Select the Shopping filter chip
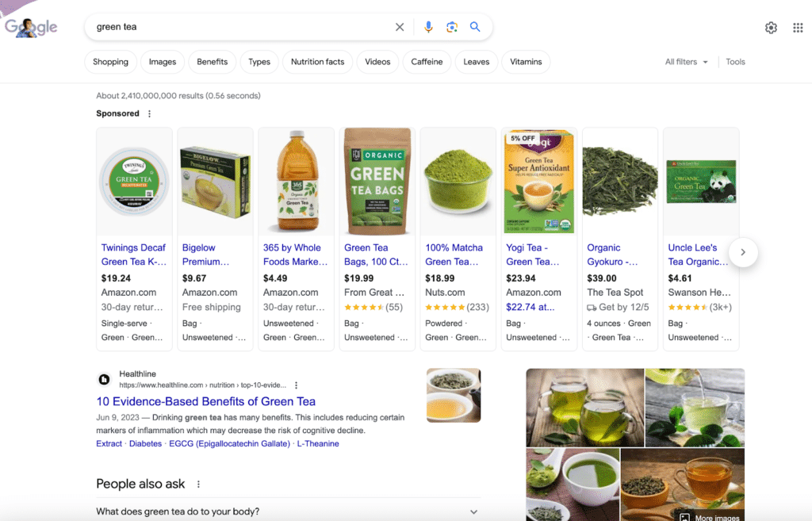The height and width of the screenshot is (521, 812). pos(110,62)
